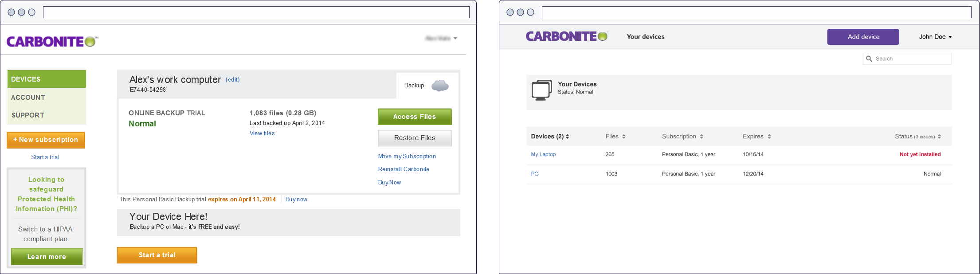Click ONLINE BACKUP TRIAL label

(167, 113)
